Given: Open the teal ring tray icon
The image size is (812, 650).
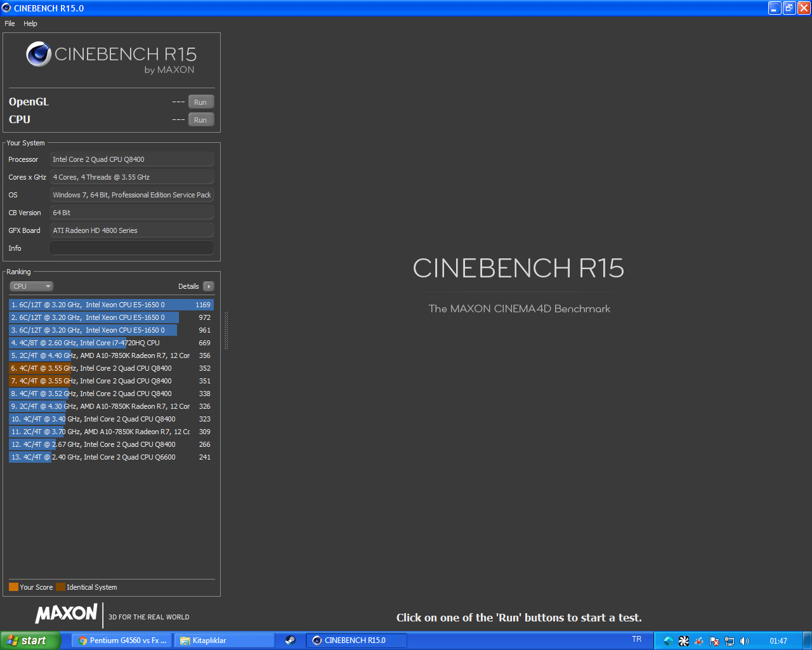Looking at the screenshot, I should pyautogui.click(x=668, y=641).
